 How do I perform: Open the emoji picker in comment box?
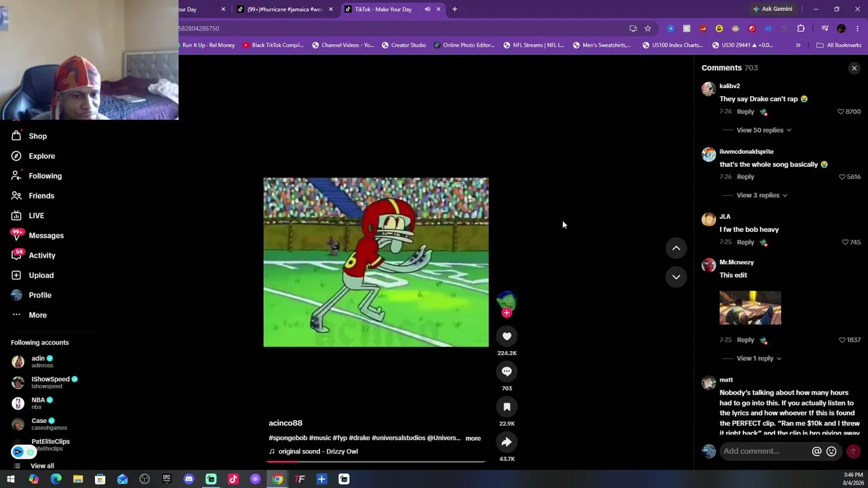831,451
